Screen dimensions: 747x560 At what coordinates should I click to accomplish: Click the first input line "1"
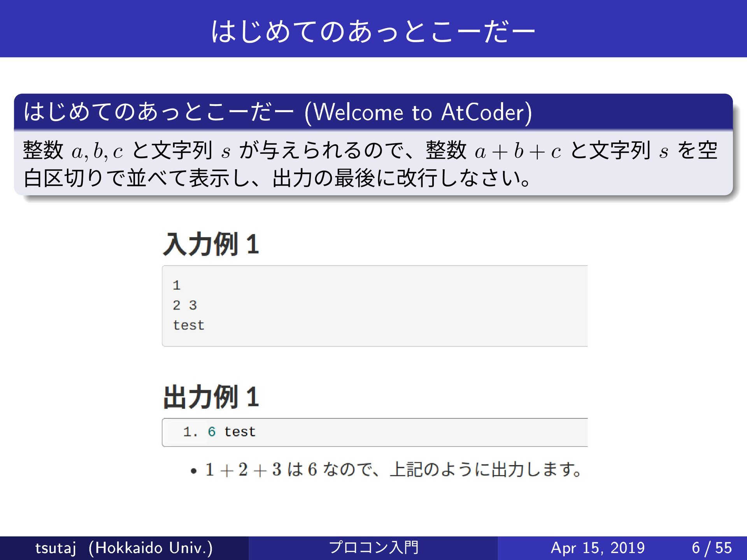(177, 285)
